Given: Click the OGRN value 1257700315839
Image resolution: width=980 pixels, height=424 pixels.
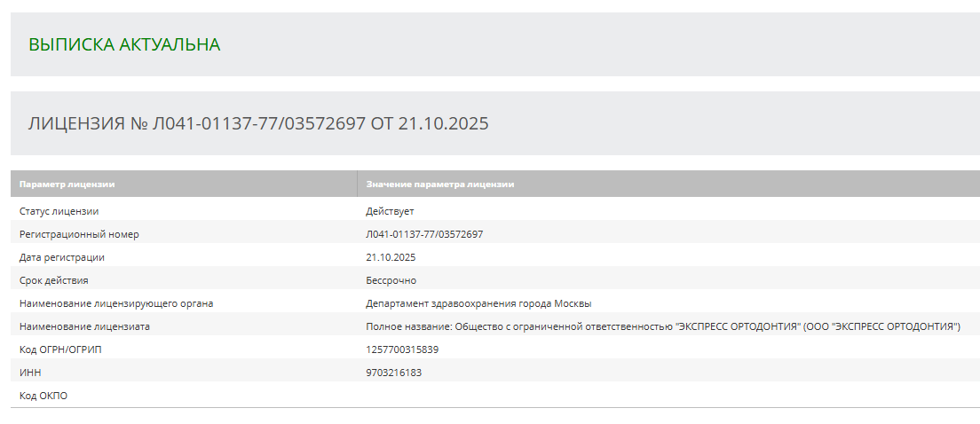Looking at the screenshot, I should click(x=402, y=349).
